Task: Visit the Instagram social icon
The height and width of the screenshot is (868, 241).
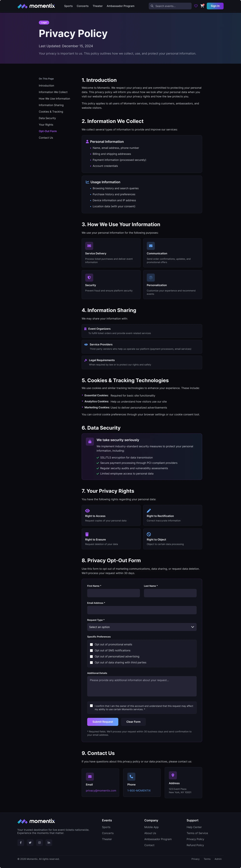Action: (39, 842)
